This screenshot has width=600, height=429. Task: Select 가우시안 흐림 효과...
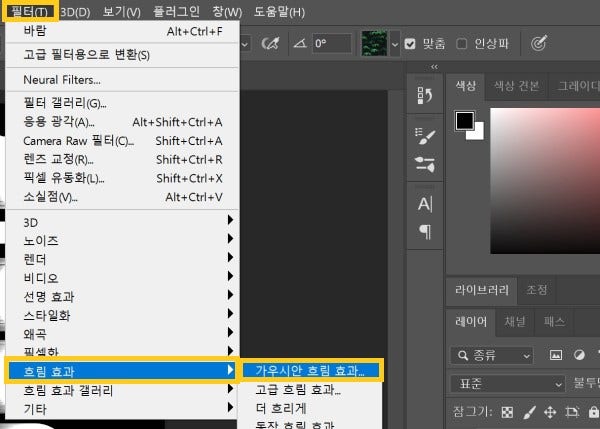311,370
